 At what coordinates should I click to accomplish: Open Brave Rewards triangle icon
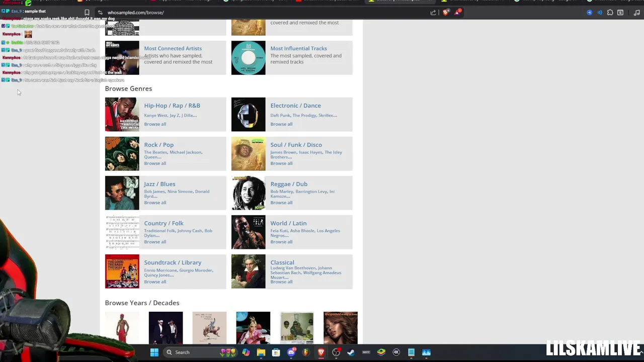(457, 12)
